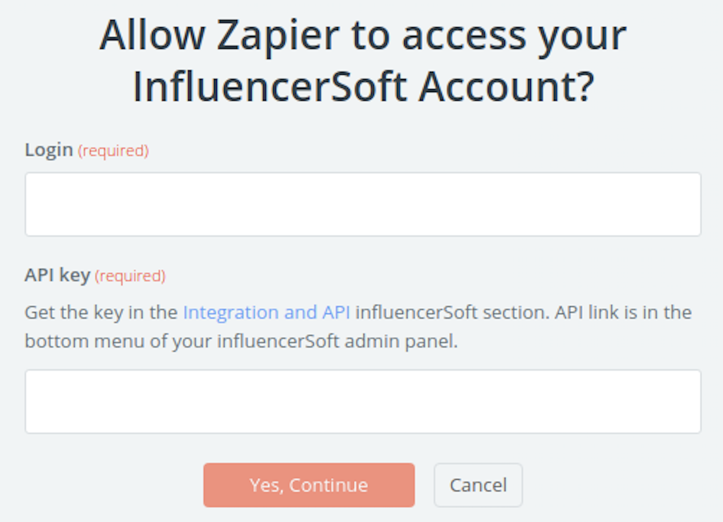Screen dimensions: 723x522
Task: Follow the blue Integration and API hyperlink
Action: click(266, 312)
